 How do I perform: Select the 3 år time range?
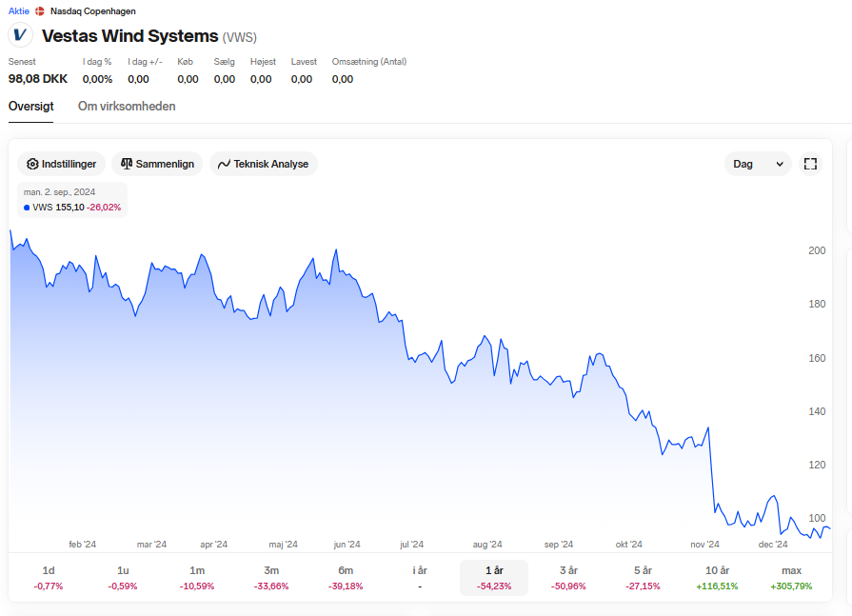click(568, 577)
